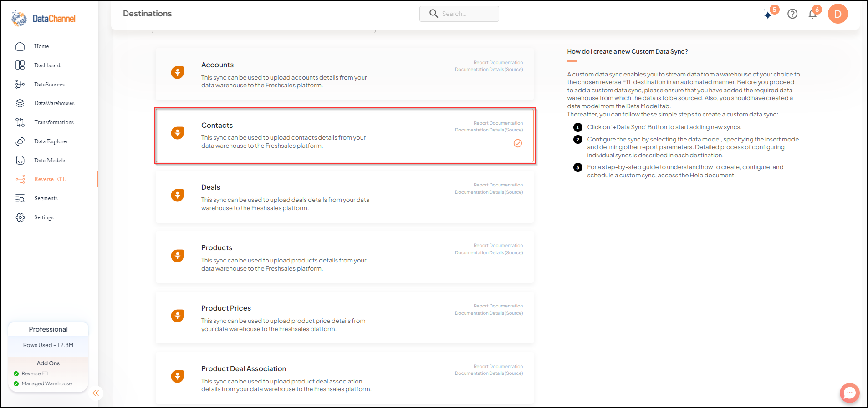The image size is (868, 408).
Task: Open Report Documentation link for Contacts
Action: point(498,123)
